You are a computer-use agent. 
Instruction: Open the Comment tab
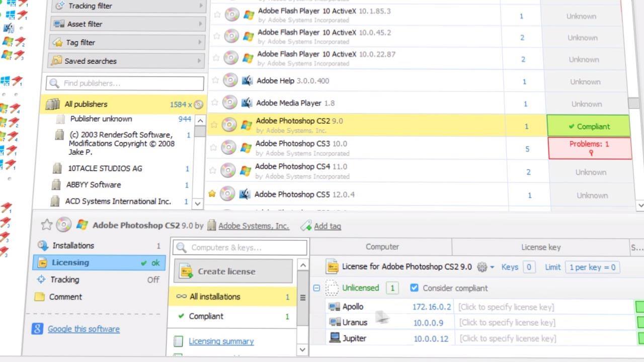pos(98,297)
